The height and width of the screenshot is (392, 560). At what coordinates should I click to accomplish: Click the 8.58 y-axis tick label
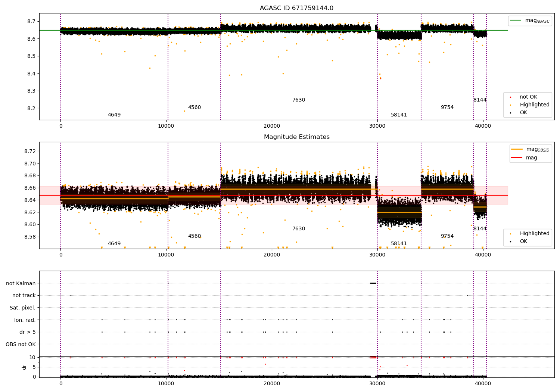point(30,237)
